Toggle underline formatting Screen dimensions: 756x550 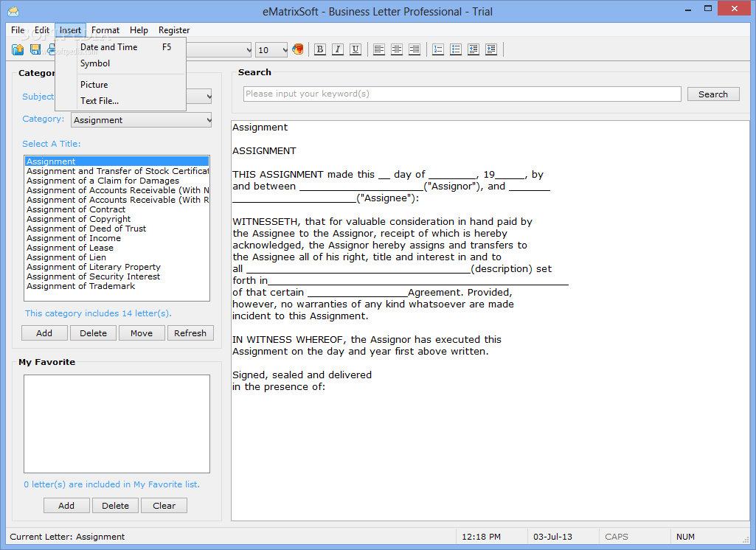(x=356, y=49)
